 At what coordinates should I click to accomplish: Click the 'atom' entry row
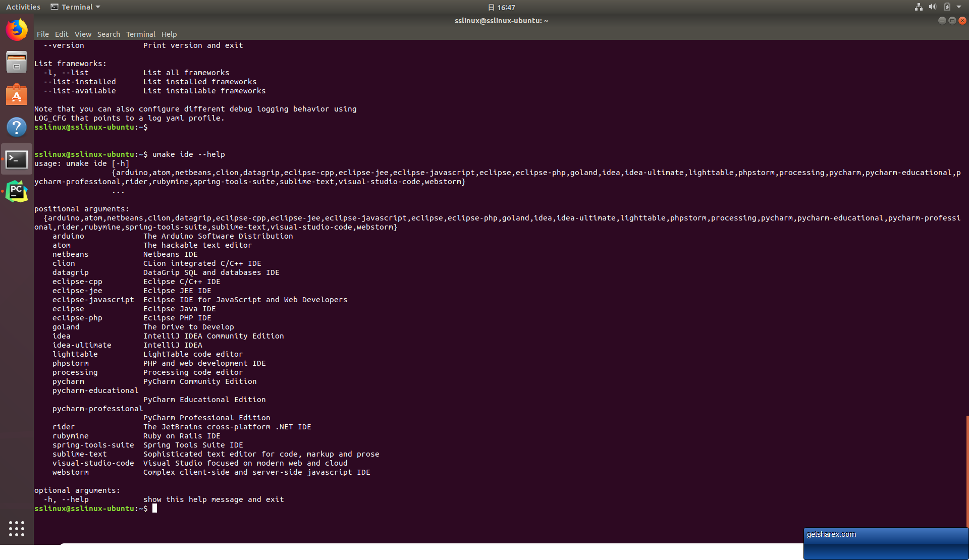coord(152,245)
